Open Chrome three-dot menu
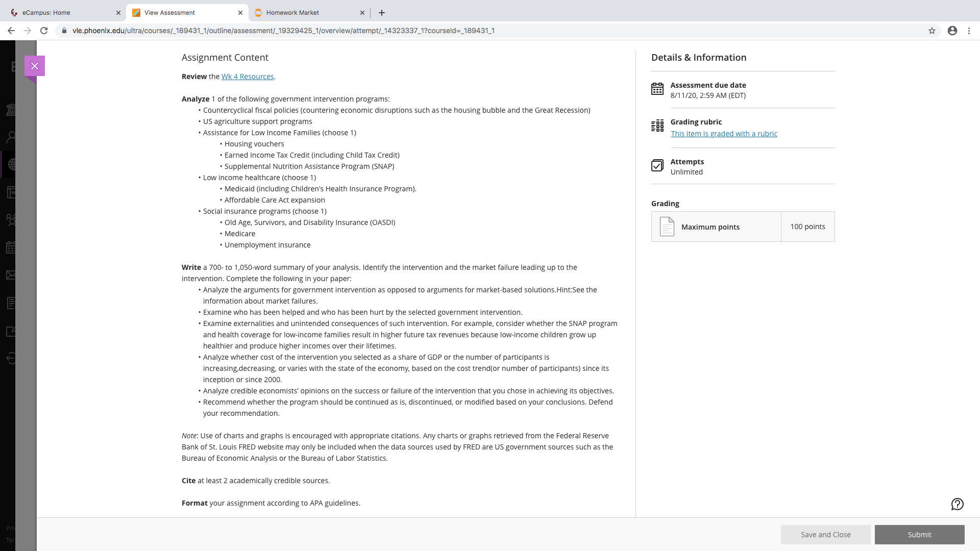The image size is (980, 551). (969, 31)
